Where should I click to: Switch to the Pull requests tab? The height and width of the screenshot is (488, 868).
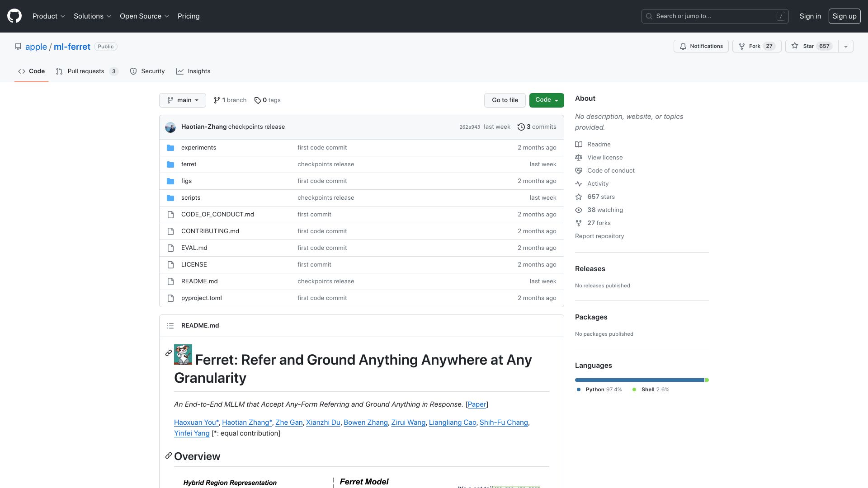click(x=87, y=71)
